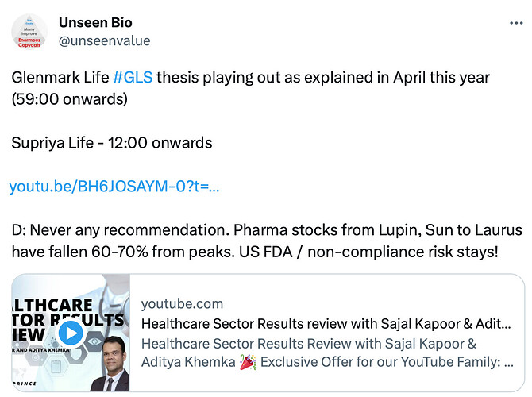Click the party popper emoji in card

[248, 362]
